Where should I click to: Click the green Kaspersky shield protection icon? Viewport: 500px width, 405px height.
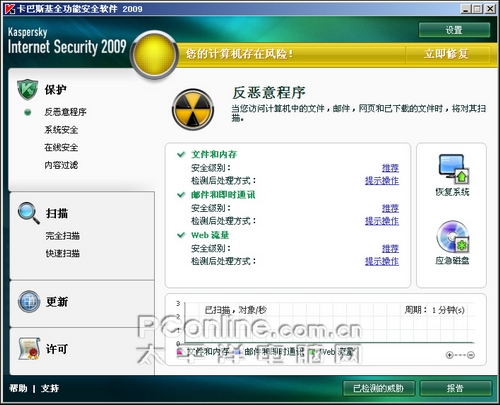coord(27,89)
